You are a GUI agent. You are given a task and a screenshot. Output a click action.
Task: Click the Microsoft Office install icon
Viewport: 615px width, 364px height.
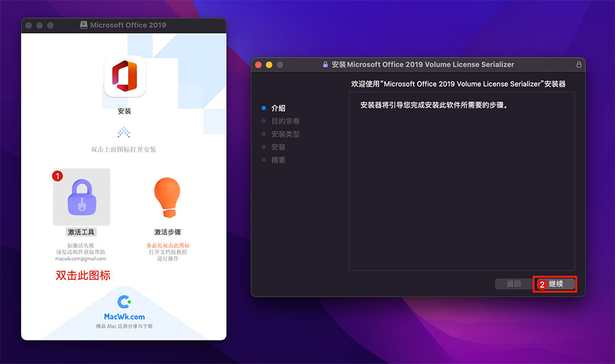(x=125, y=76)
